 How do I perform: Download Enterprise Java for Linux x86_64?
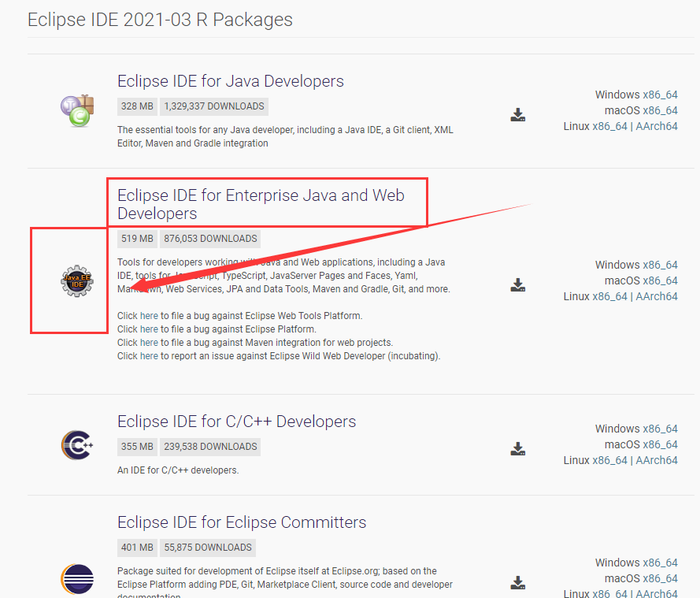click(x=609, y=296)
